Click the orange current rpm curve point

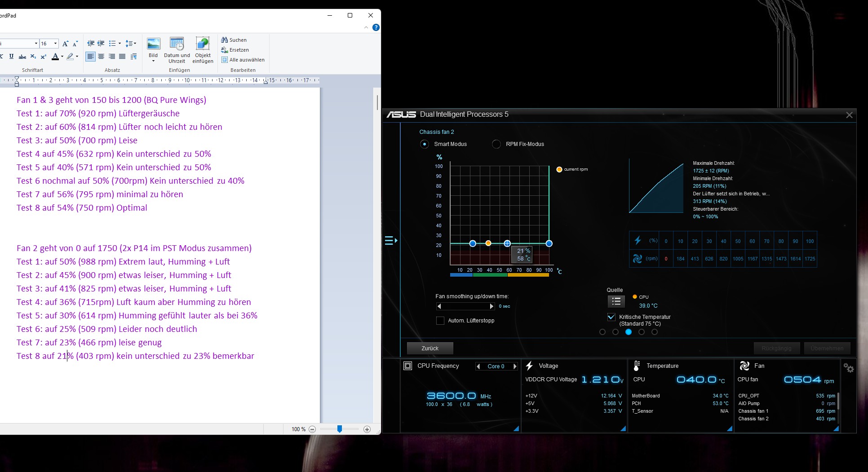[488, 243]
